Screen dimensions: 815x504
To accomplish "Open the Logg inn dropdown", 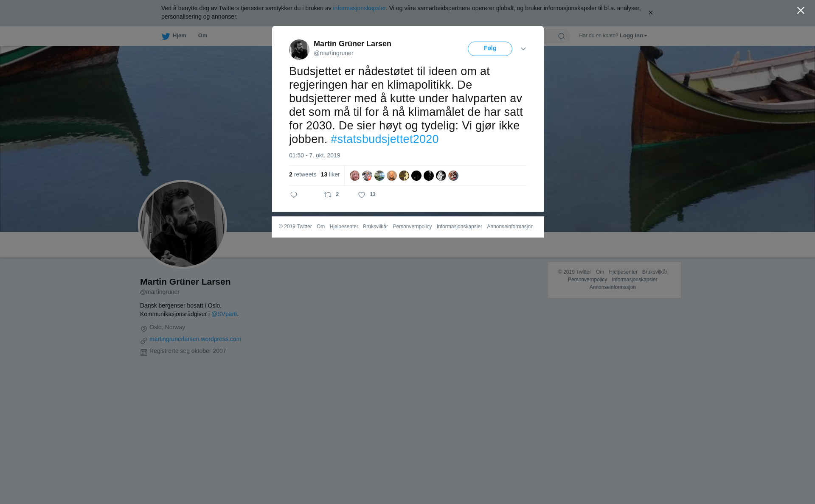I will 633,36.
